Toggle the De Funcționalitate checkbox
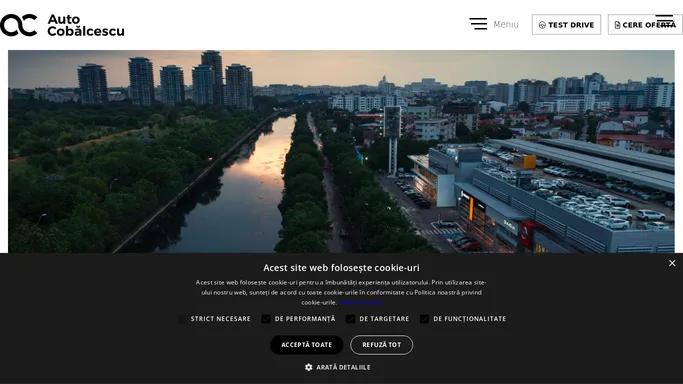This screenshot has width=683, height=384. pyautogui.click(x=424, y=319)
